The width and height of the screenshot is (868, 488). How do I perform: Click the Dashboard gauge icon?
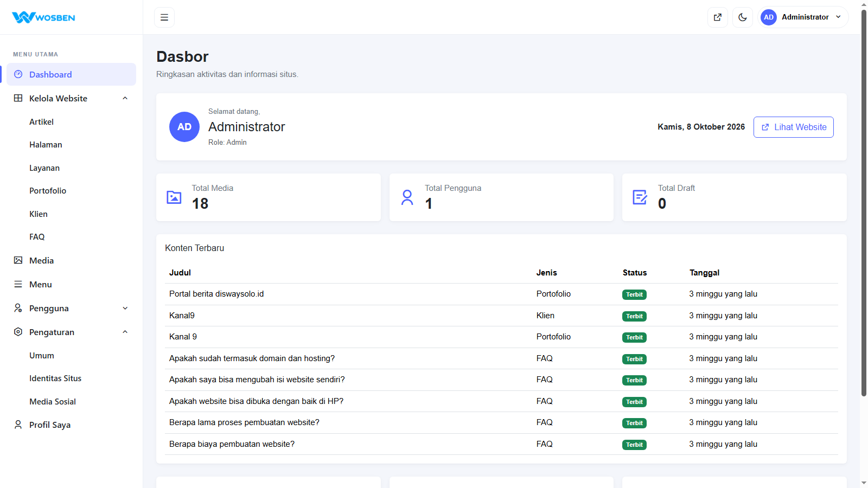click(18, 74)
